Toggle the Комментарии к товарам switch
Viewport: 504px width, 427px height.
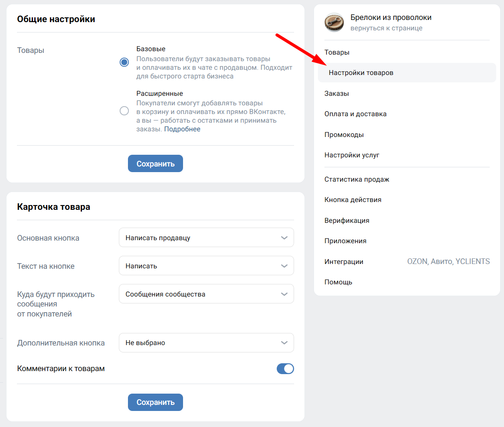pos(285,369)
